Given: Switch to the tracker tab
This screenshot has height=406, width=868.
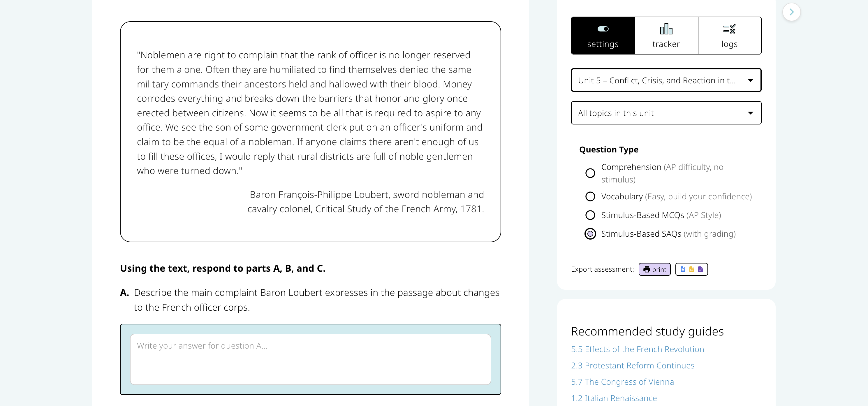Looking at the screenshot, I should [666, 35].
